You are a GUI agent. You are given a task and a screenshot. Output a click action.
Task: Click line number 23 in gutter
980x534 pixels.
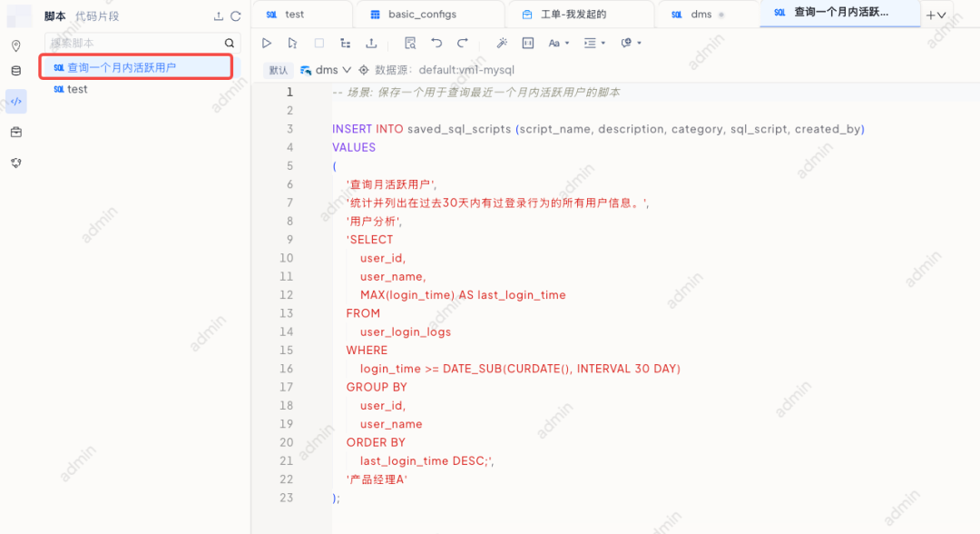coord(286,498)
